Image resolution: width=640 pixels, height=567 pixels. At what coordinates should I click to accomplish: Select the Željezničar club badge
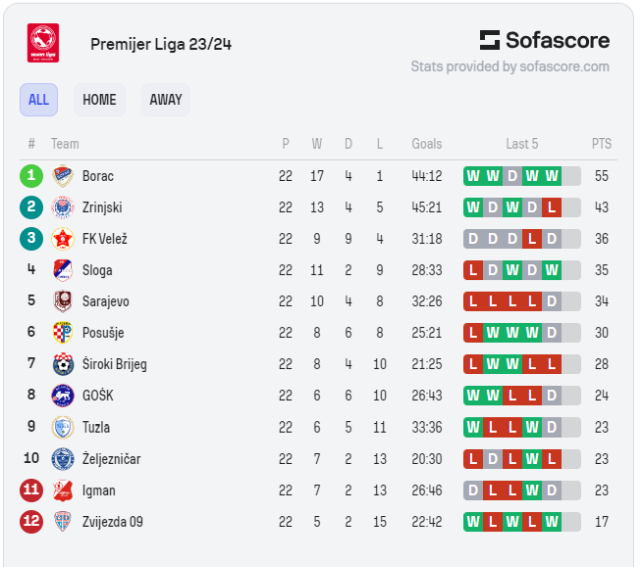(62, 458)
